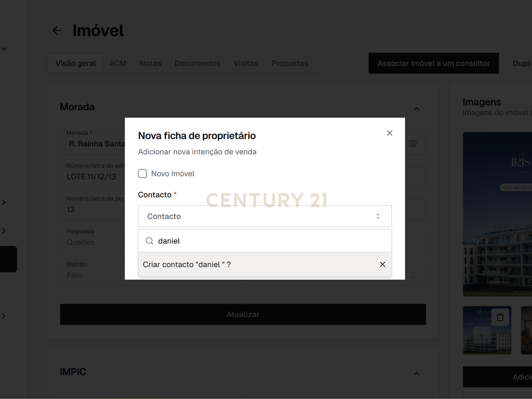This screenshot has width=532, height=399.
Task: Switch to the Visão geral tab
Action: (76, 63)
